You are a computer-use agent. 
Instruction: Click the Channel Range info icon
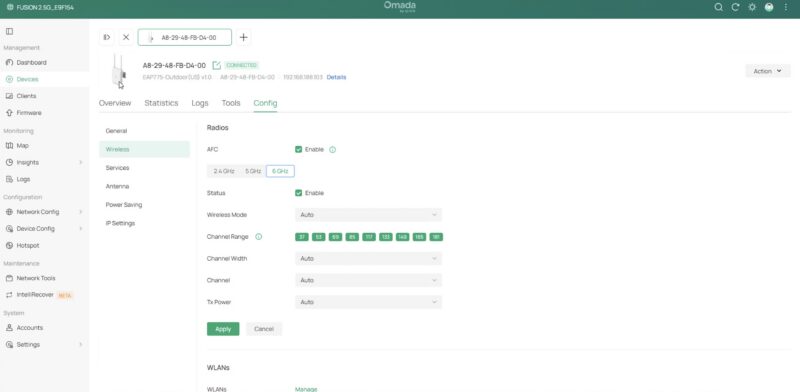[259, 237]
